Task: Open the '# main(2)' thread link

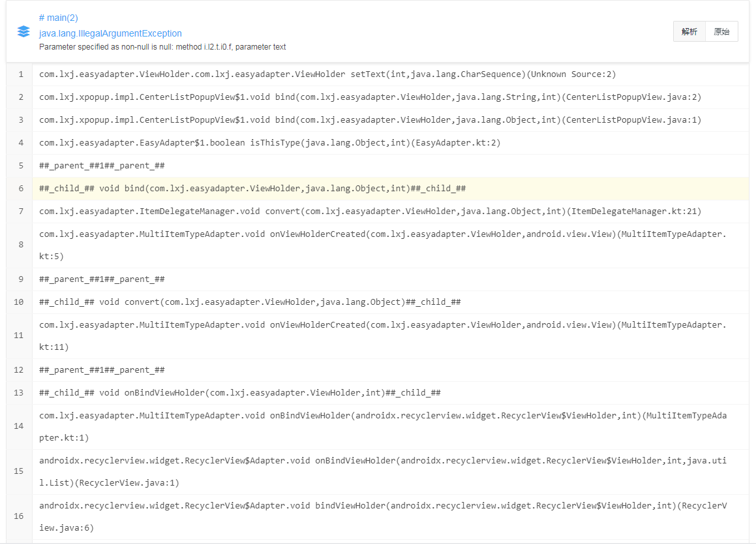Action: (59, 18)
